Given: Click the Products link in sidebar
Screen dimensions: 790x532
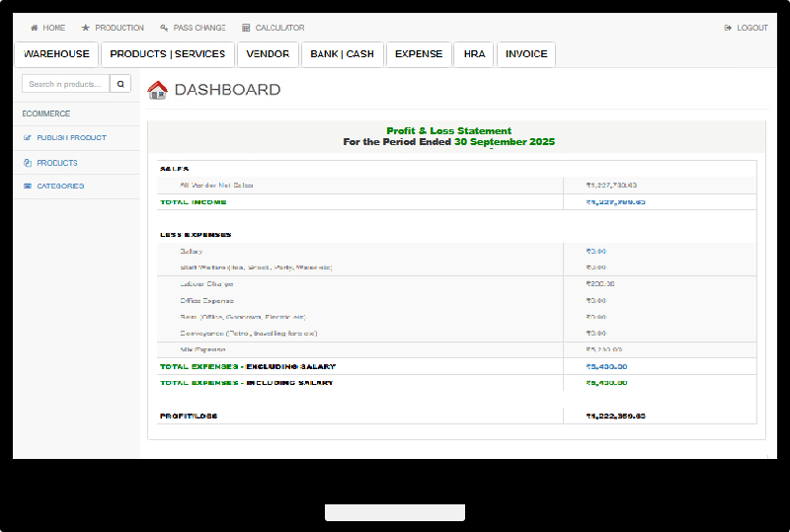Looking at the screenshot, I should tap(57, 163).
